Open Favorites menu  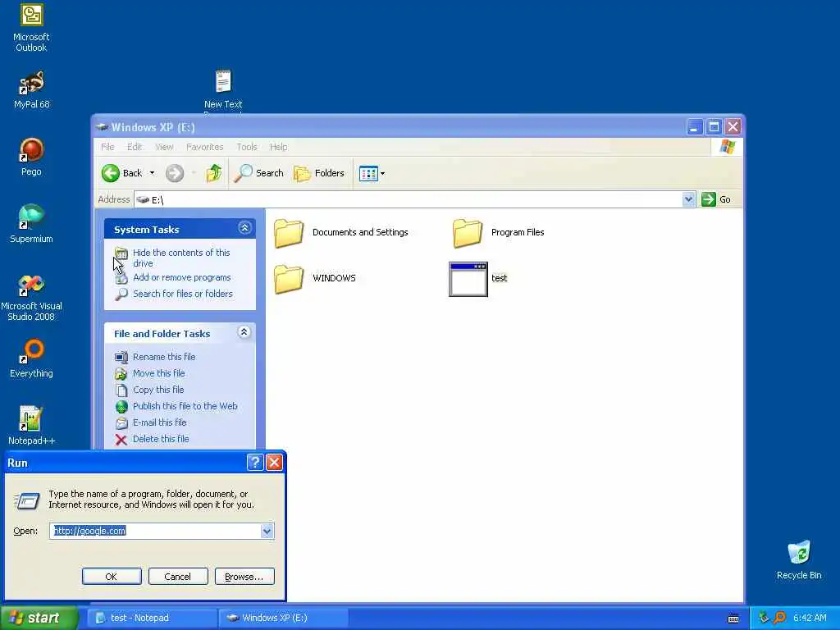(x=204, y=147)
